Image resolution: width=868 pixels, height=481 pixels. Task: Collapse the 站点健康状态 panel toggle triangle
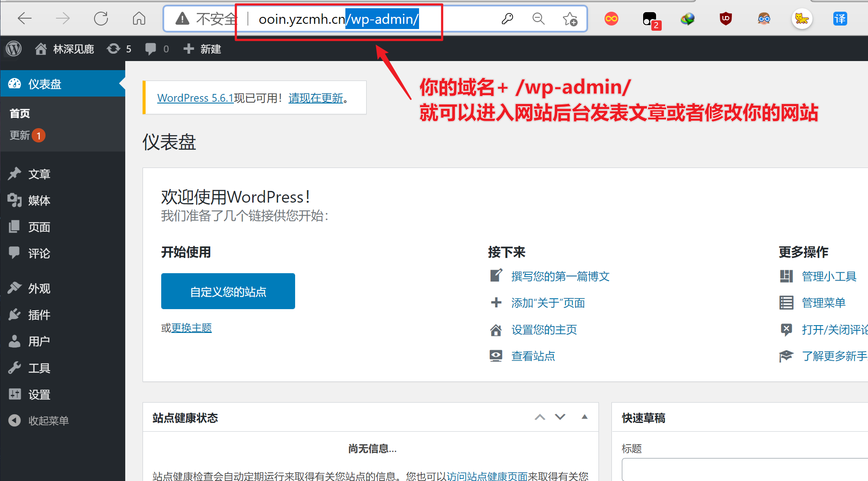(x=585, y=417)
